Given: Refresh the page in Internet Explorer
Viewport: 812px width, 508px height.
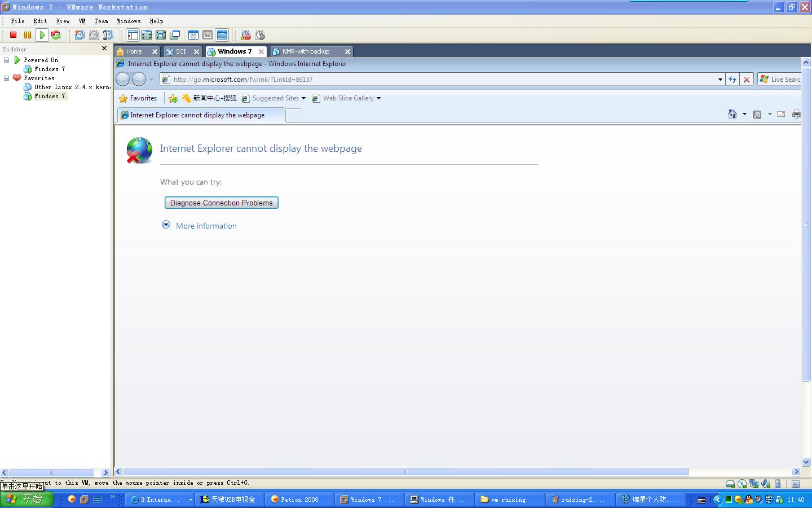Looking at the screenshot, I should (732, 80).
